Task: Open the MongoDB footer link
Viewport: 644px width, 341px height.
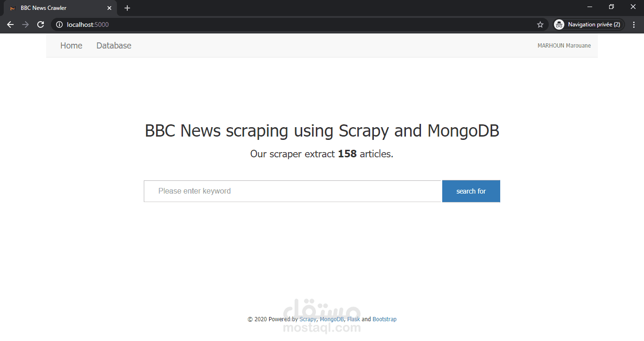Action: pyautogui.click(x=331, y=319)
